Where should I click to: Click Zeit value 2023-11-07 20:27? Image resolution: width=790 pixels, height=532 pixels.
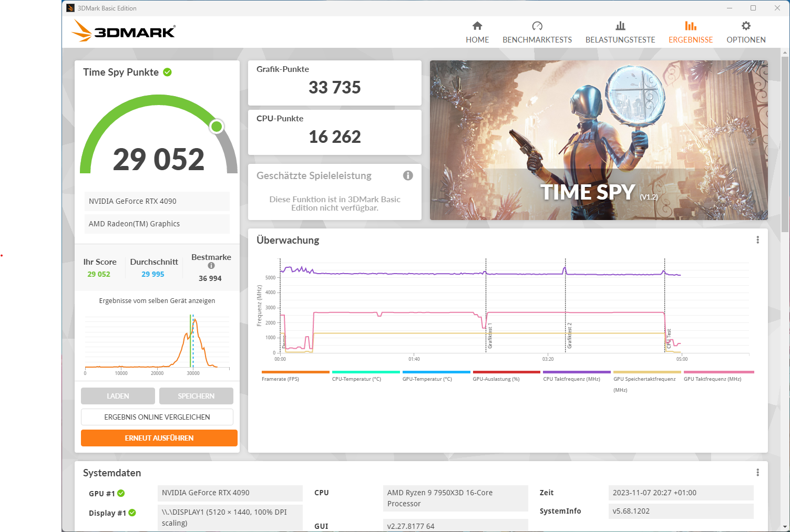tap(681, 493)
